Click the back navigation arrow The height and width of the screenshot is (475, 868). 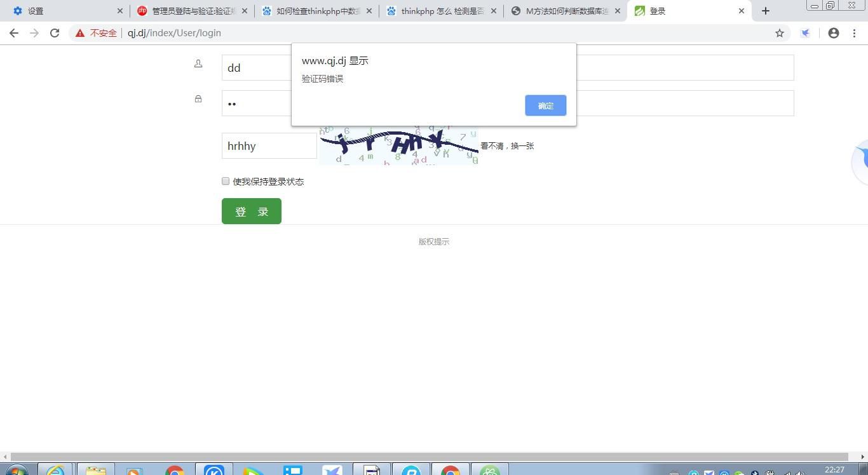click(x=14, y=32)
